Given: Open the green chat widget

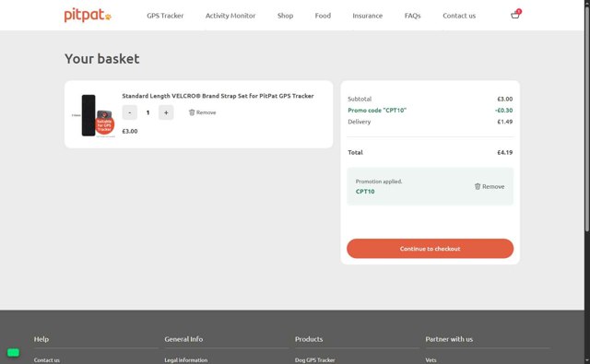Looking at the screenshot, I should (x=13, y=352).
